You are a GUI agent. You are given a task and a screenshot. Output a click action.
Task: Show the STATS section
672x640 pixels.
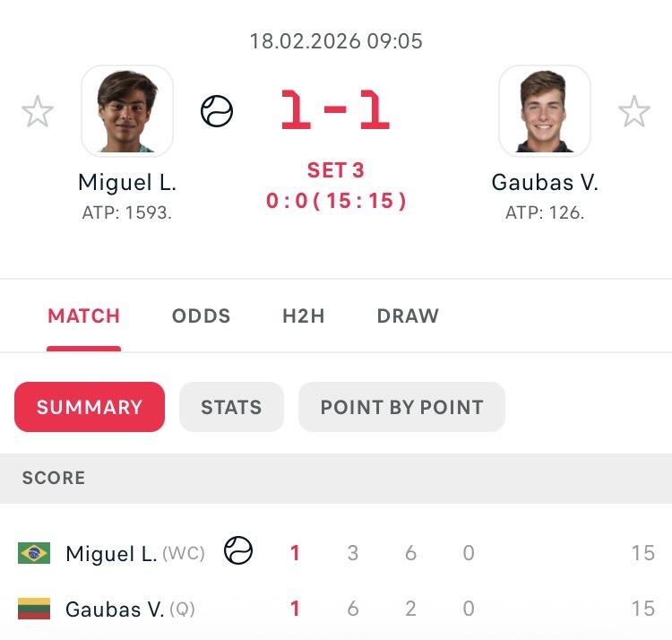pos(231,407)
